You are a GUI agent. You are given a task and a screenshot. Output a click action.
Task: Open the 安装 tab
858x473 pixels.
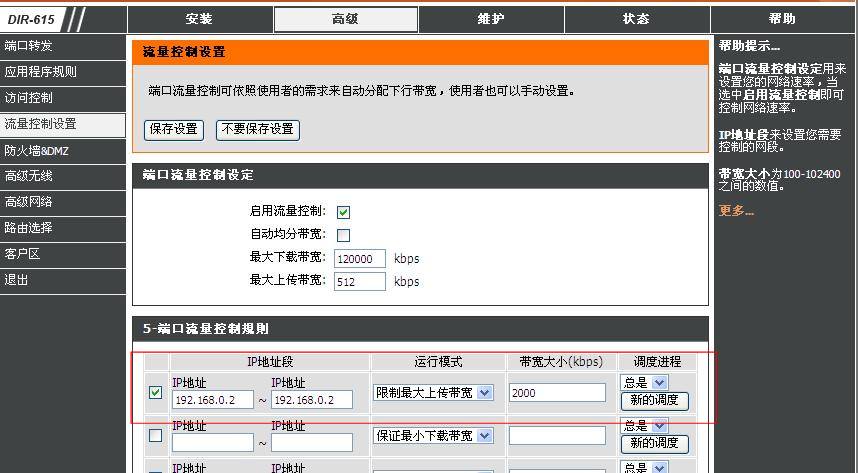click(200, 19)
